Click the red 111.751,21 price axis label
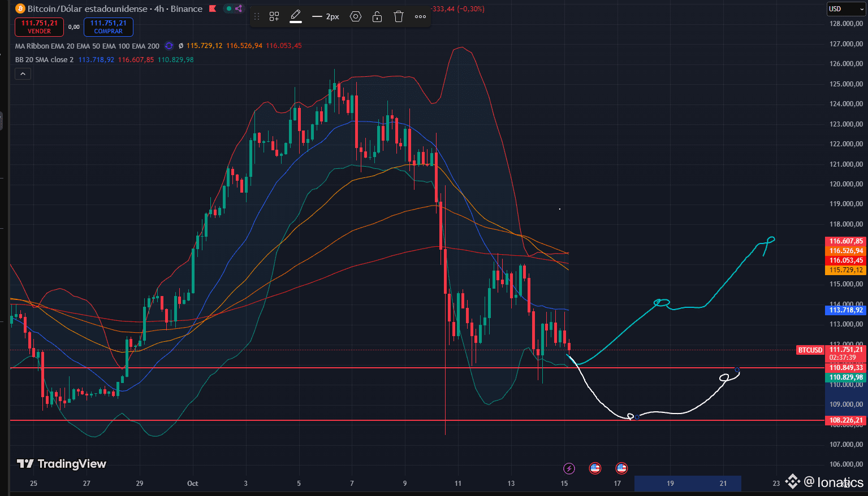Image resolution: width=868 pixels, height=496 pixels. [846, 350]
